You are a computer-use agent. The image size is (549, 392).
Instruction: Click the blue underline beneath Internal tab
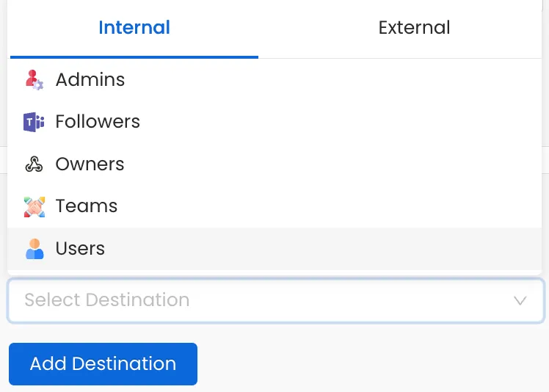point(134,57)
